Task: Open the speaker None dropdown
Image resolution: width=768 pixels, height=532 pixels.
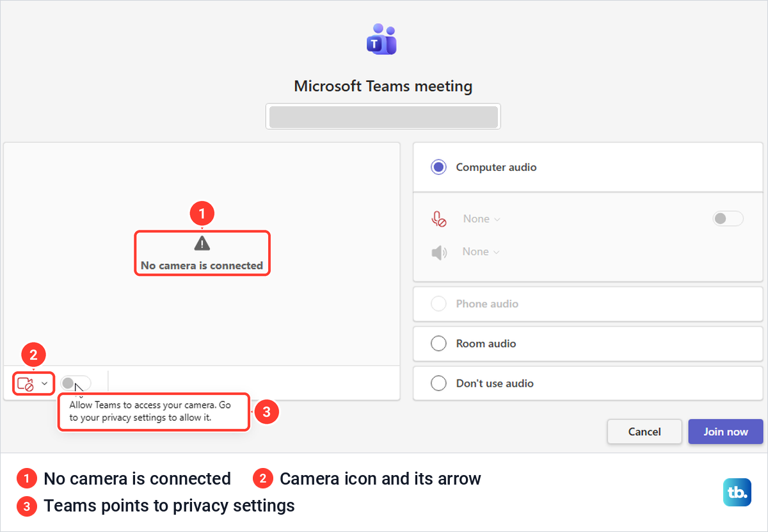Action: [481, 252]
